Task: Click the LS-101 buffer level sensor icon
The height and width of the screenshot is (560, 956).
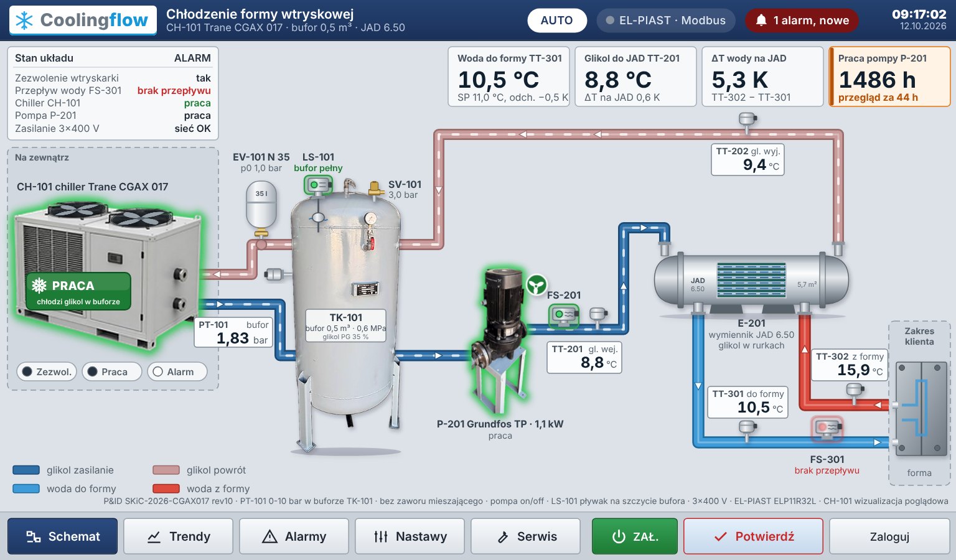Action: pyautogui.click(x=318, y=185)
